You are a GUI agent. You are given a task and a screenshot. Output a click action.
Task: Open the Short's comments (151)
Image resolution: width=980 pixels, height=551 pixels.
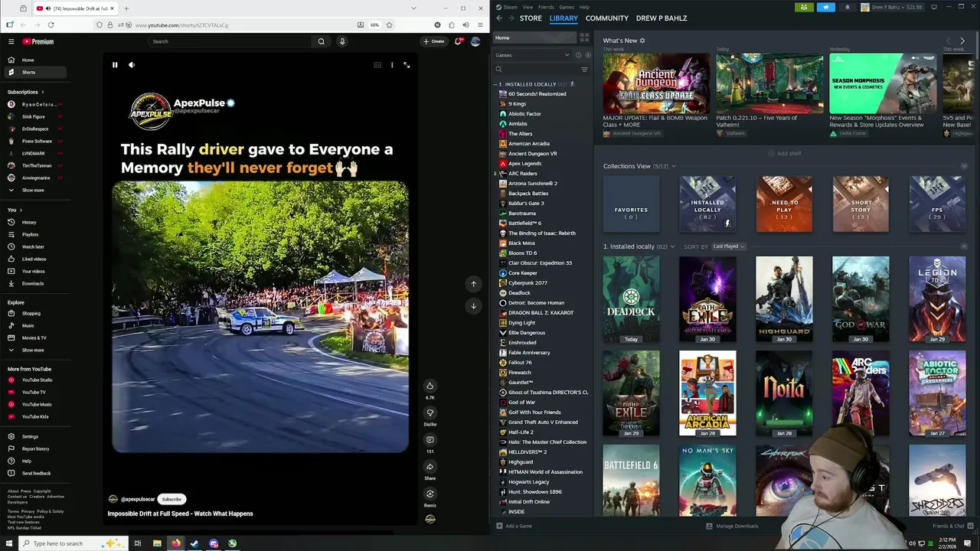point(430,440)
